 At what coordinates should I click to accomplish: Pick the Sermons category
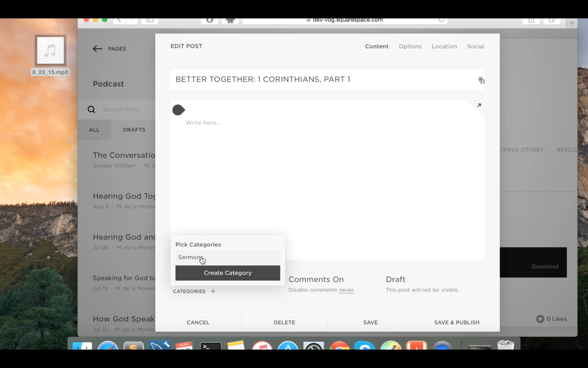(x=227, y=257)
